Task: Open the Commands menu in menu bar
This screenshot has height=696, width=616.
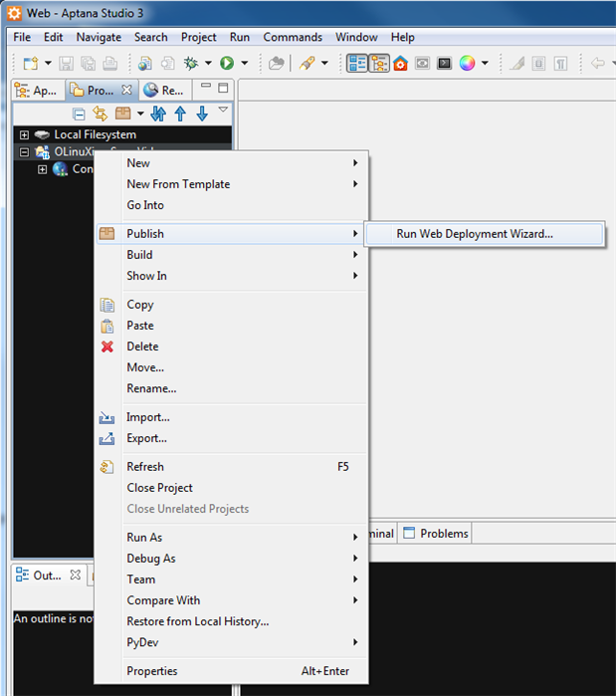Action: click(293, 37)
